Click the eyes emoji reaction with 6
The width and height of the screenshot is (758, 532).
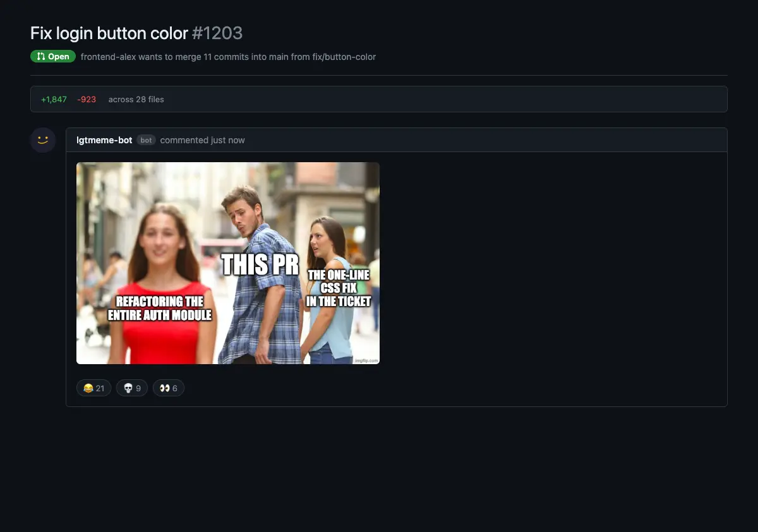(169, 388)
